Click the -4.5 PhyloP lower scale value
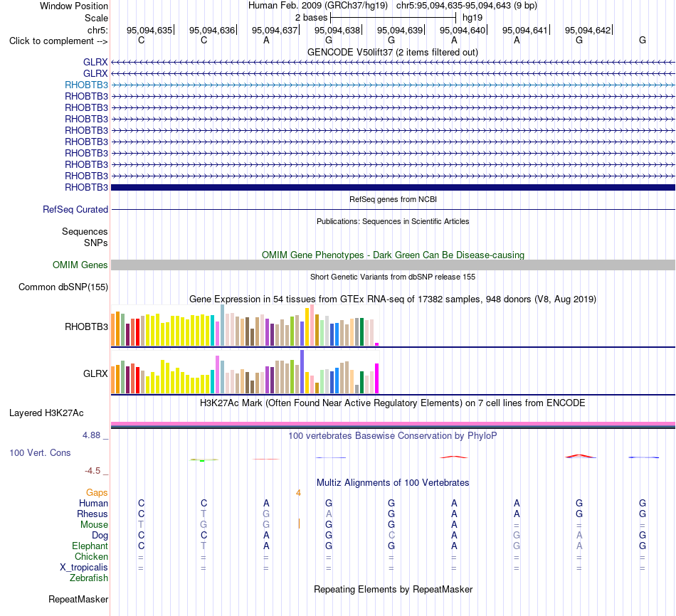The height and width of the screenshot is (616, 676). click(93, 471)
